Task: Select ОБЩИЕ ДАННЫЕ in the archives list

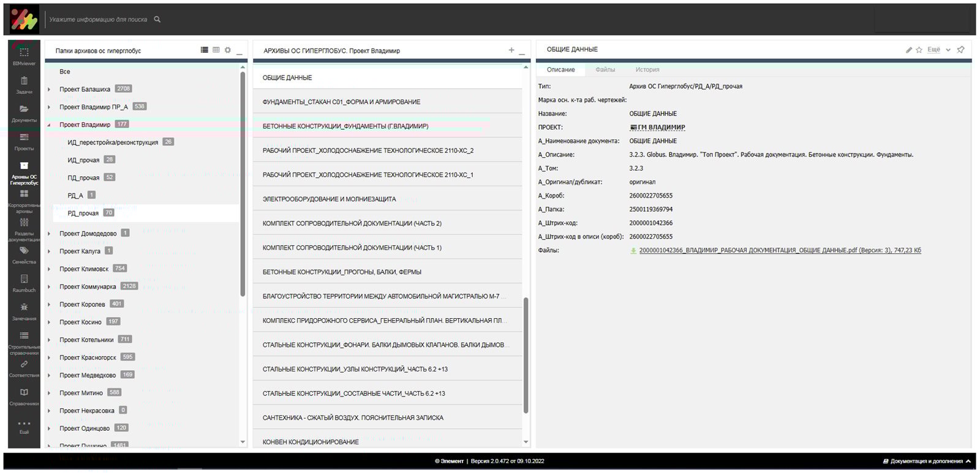Action: tap(388, 78)
